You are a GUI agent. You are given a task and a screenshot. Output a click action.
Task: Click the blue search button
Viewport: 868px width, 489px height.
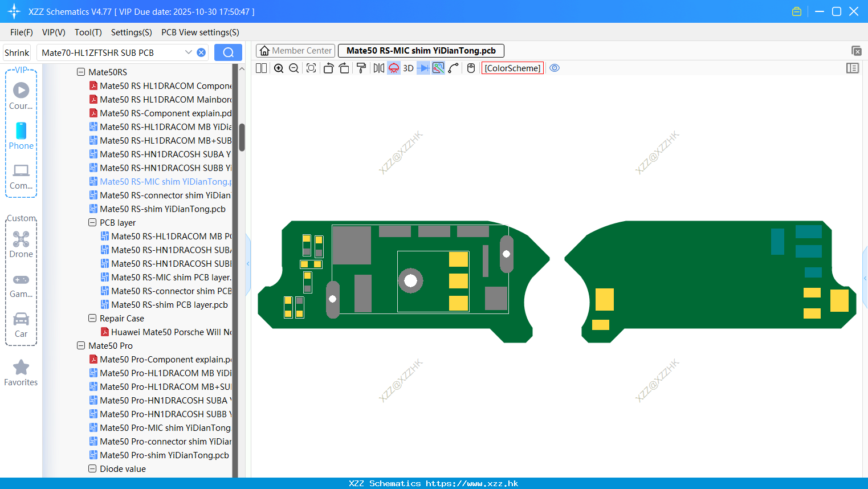228,52
